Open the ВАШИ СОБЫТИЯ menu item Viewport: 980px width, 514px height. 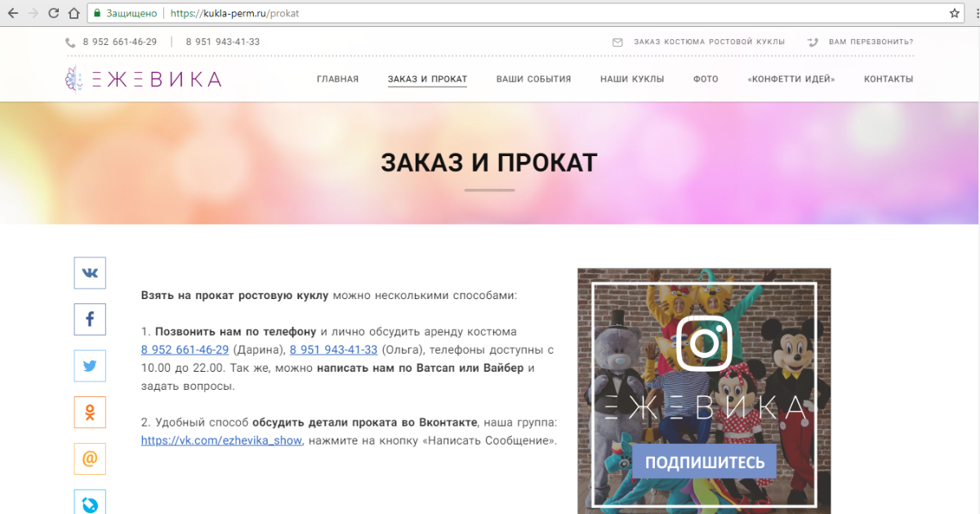click(x=533, y=79)
